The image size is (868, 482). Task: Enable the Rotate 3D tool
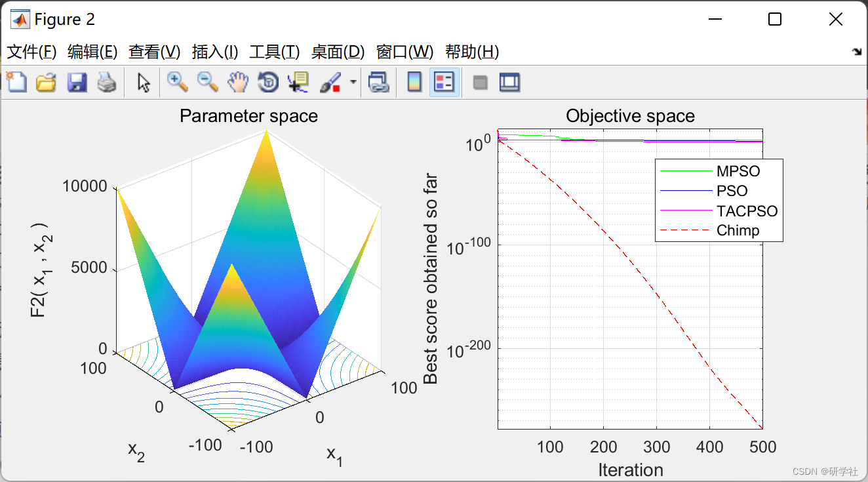pyautogui.click(x=268, y=82)
